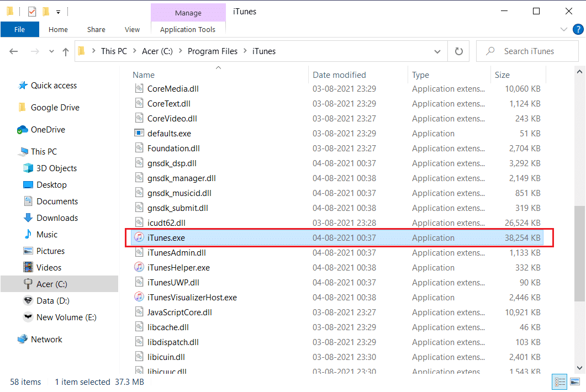
Task: Click the magnifier icon in the search box
Action: click(x=489, y=51)
